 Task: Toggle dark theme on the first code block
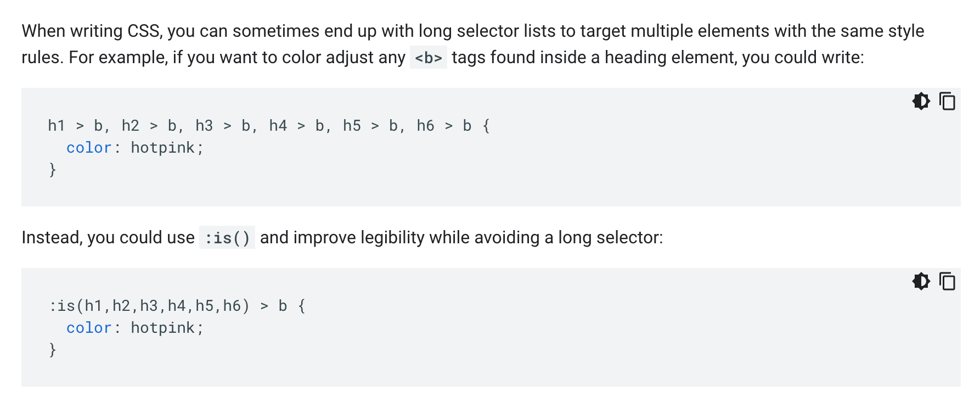(x=921, y=101)
